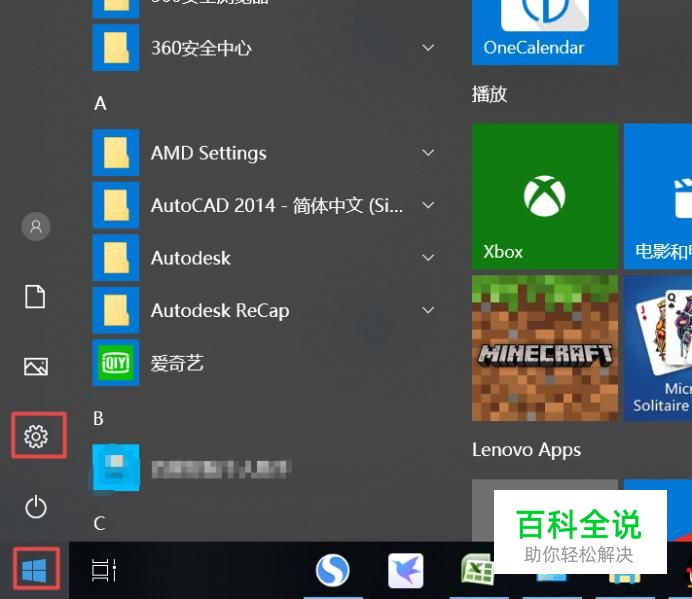Open Task View on the taskbar

104,570
